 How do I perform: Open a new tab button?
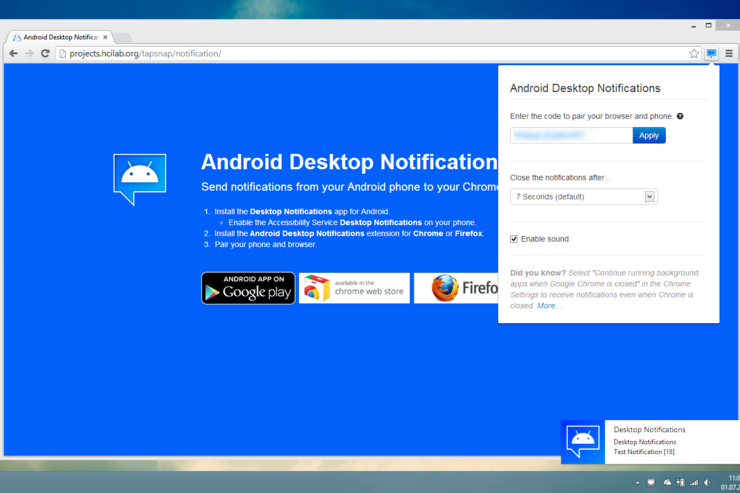tap(124, 38)
